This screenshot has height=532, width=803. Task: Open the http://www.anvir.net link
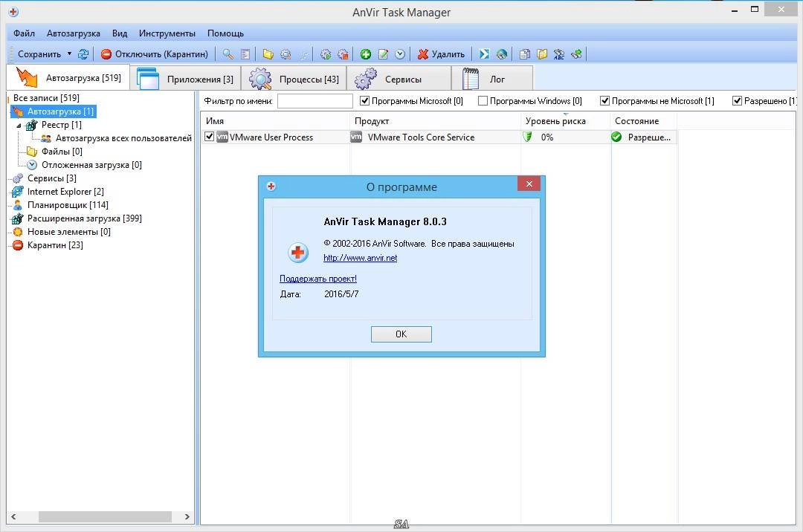(x=360, y=258)
